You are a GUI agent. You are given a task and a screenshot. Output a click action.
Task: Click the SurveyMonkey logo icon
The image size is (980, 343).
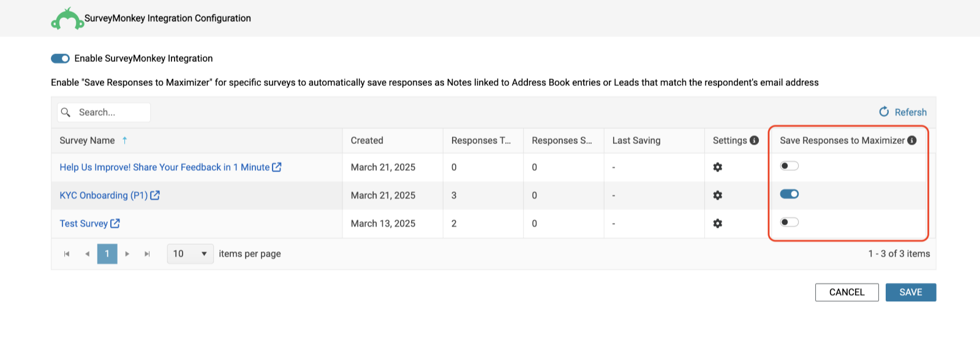tap(67, 18)
